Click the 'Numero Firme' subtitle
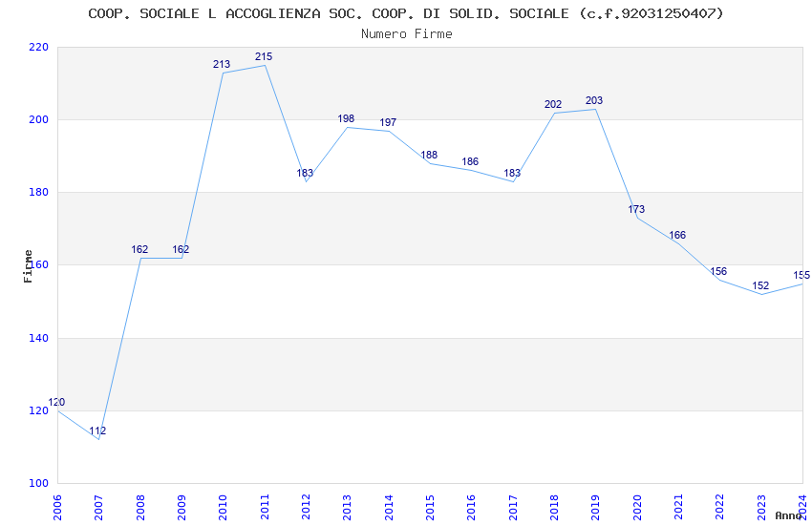Image resolution: width=812 pixels, height=525 pixels. click(x=407, y=34)
